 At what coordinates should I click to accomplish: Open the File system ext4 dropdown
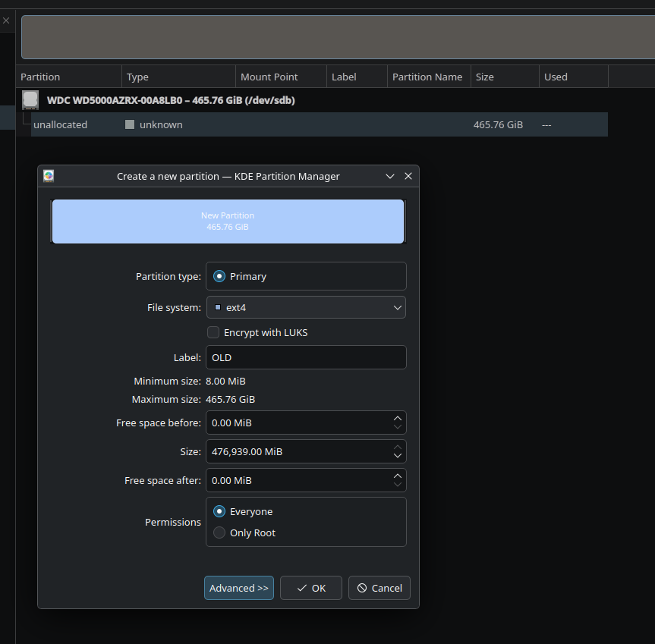[306, 308]
